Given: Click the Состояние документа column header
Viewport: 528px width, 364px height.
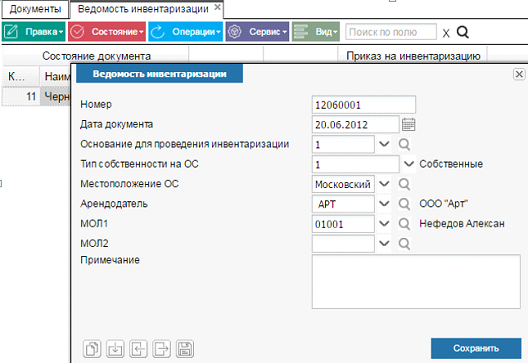Looking at the screenshot, I should (96, 56).
